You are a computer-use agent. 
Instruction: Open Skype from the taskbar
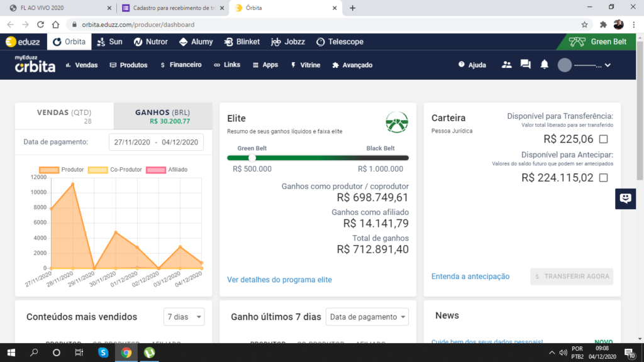pyautogui.click(x=103, y=353)
